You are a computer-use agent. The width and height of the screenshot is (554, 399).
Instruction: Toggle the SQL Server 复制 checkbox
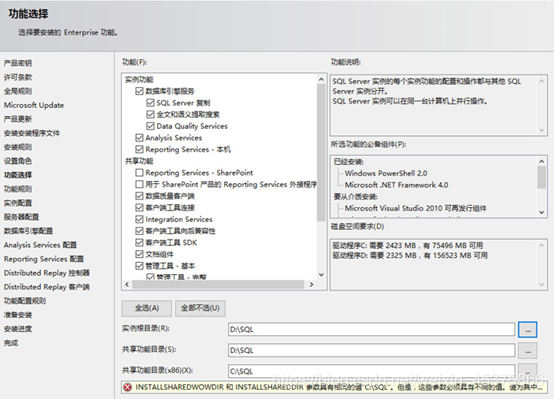(x=150, y=103)
